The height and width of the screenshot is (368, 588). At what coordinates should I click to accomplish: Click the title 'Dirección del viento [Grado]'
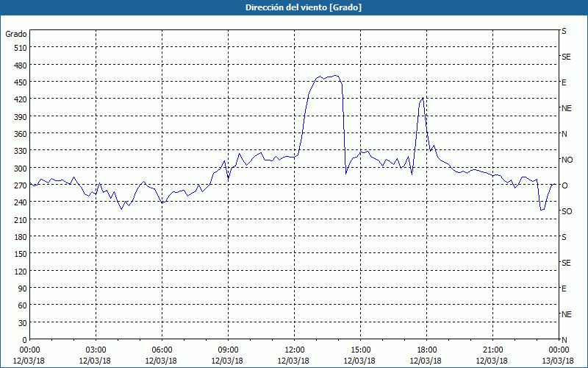304,7
